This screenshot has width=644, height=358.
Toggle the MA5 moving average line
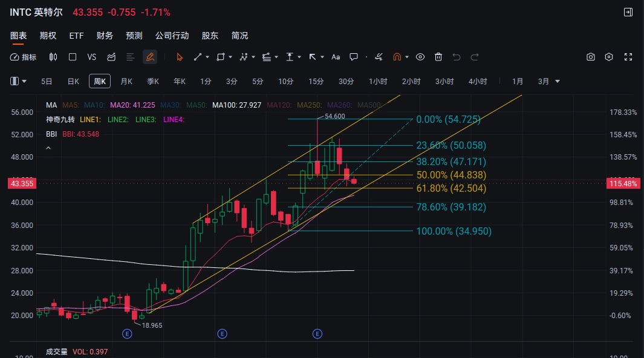(71, 105)
